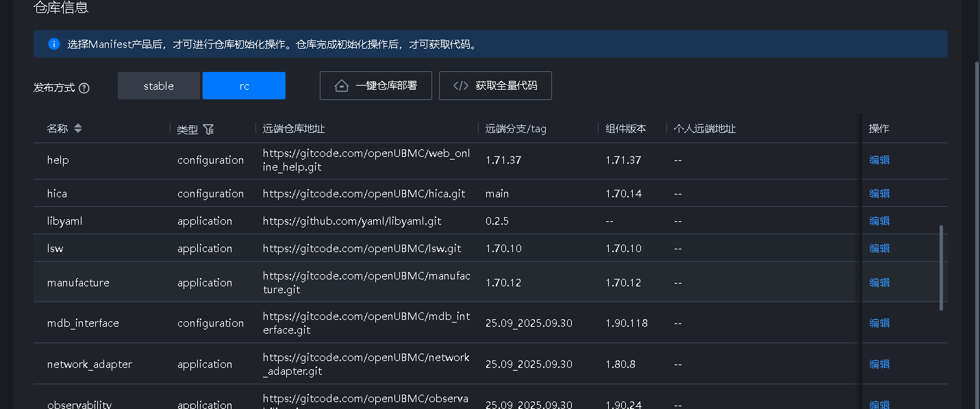Edit the network_adapter repository row
The image size is (980, 409).
pyautogui.click(x=879, y=364)
